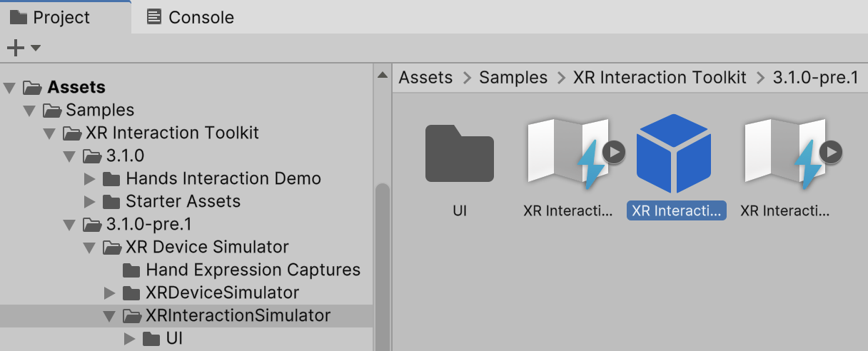This screenshot has width=868, height=351.
Task: Select the blue cube prefab asset icon
Action: pyautogui.click(x=673, y=154)
